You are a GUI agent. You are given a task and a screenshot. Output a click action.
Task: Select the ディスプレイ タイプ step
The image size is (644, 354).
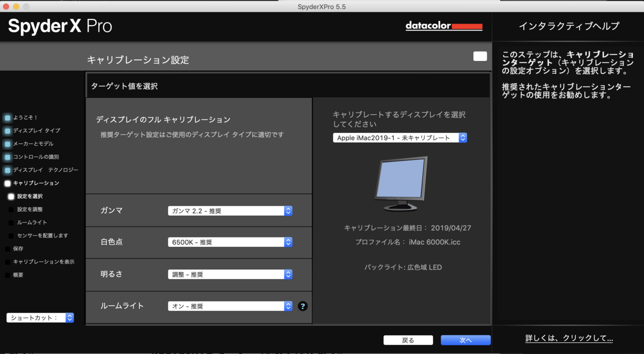tap(7, 130)
